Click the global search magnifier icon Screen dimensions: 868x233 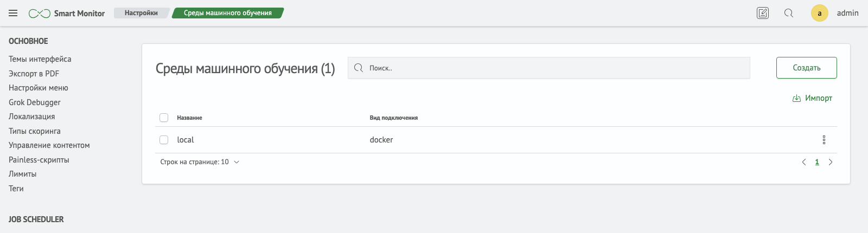coord(789,13)
